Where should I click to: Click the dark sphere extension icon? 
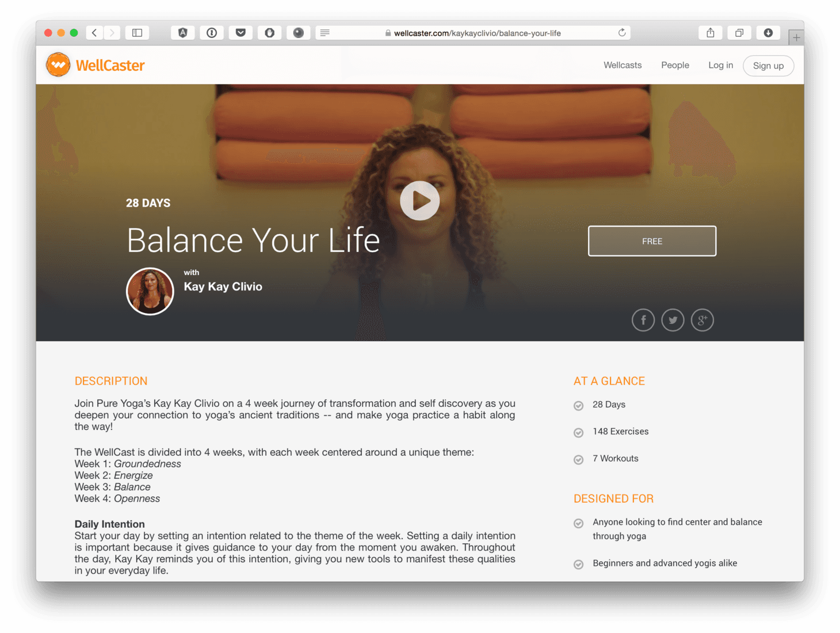[x=298, y=33]
